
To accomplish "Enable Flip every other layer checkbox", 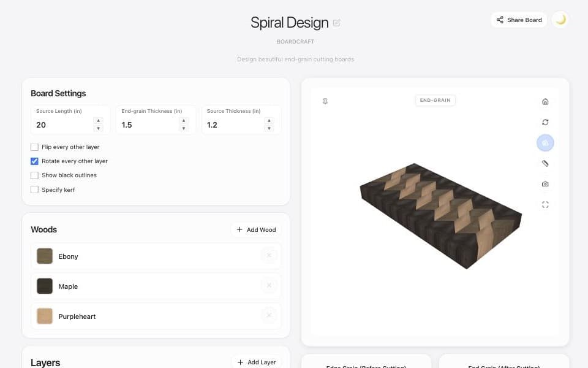I will [34, 147].
